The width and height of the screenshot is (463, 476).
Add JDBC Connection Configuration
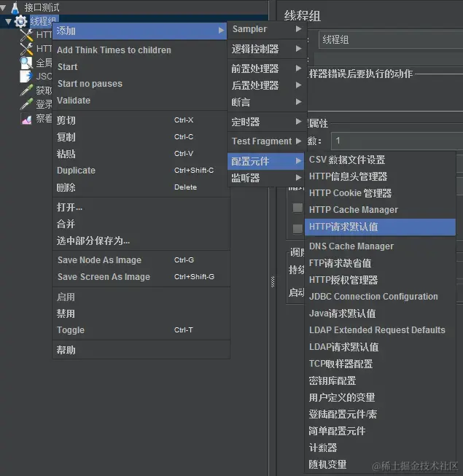tap(380, 297)
